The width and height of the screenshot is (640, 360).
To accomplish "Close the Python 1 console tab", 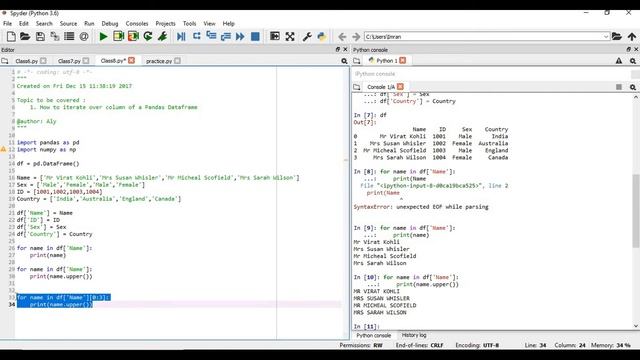I will point(403,60).
